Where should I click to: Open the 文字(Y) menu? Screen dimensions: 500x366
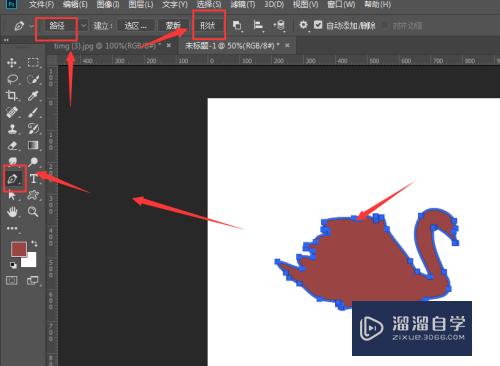coord(175,5)
